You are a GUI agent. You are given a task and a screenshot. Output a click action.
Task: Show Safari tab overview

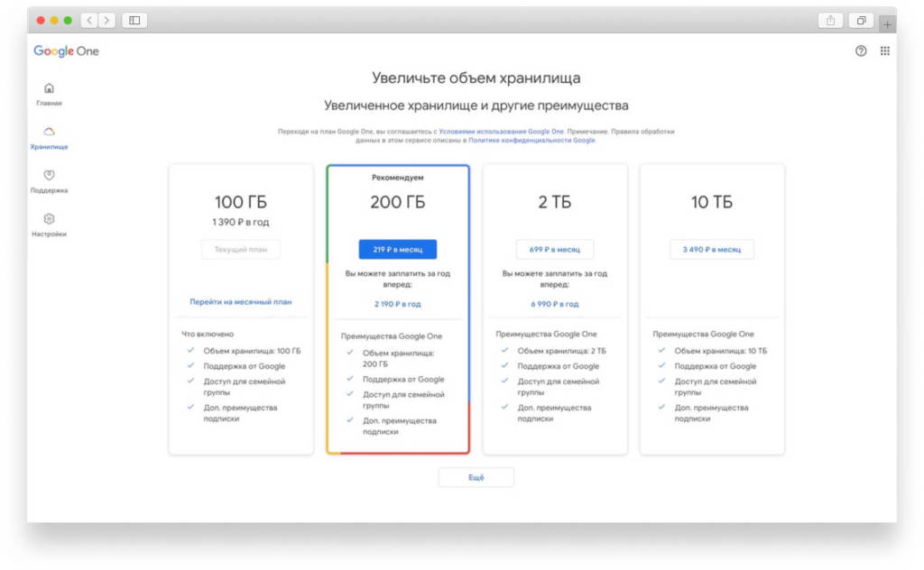(862, 21)
